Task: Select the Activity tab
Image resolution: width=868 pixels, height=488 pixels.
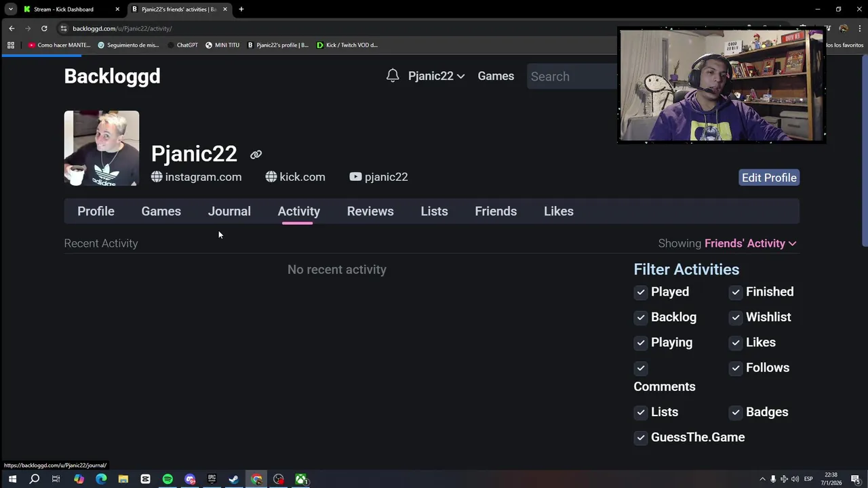Action: click(x=298, y=211)
